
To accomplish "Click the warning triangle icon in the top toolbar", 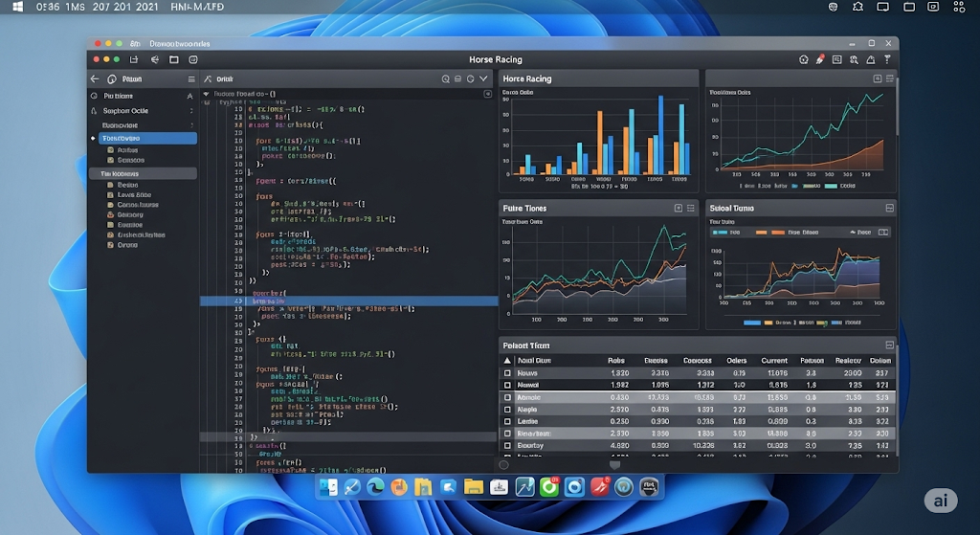I will click(x=871, y=59).
